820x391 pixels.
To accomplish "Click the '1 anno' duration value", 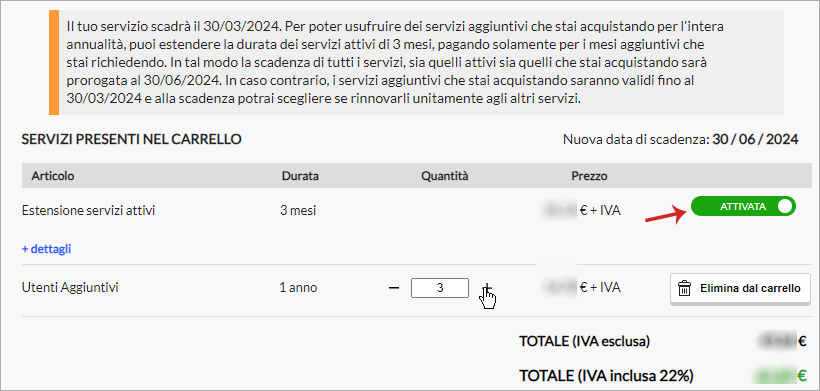I will click(299, 288).
